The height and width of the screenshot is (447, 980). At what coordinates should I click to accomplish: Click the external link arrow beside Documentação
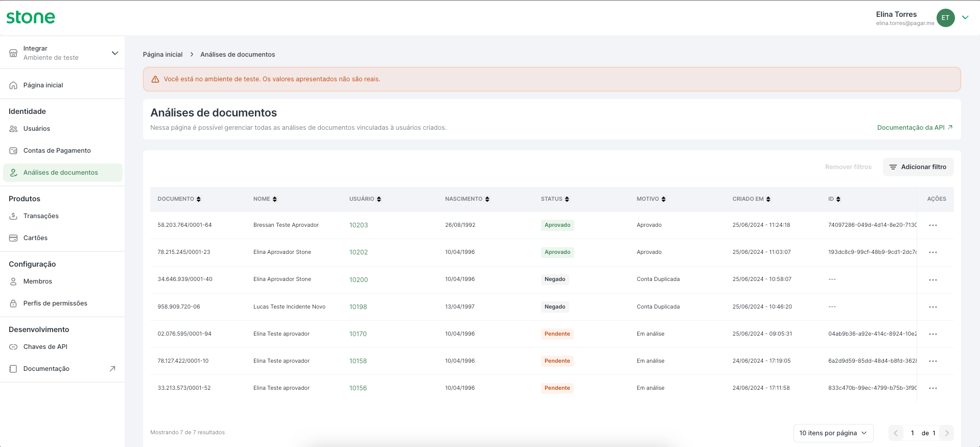(x=112, y=369)
